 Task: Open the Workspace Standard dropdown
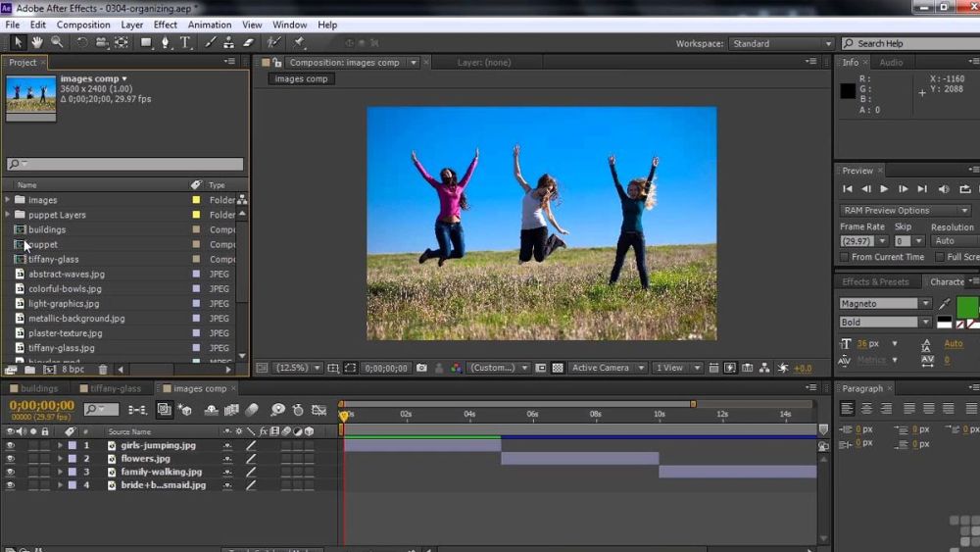781,44
